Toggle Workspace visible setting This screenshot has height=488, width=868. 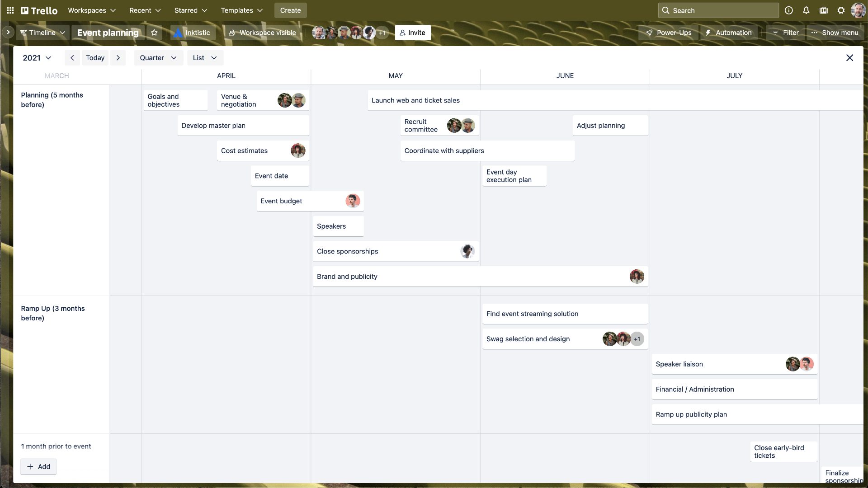click(x=262, y=32)
